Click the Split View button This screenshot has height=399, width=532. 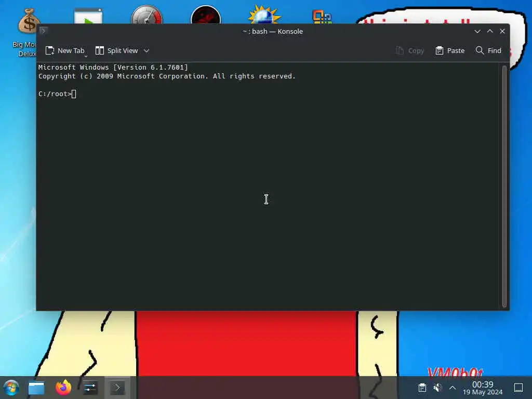(x=117, y=51)
